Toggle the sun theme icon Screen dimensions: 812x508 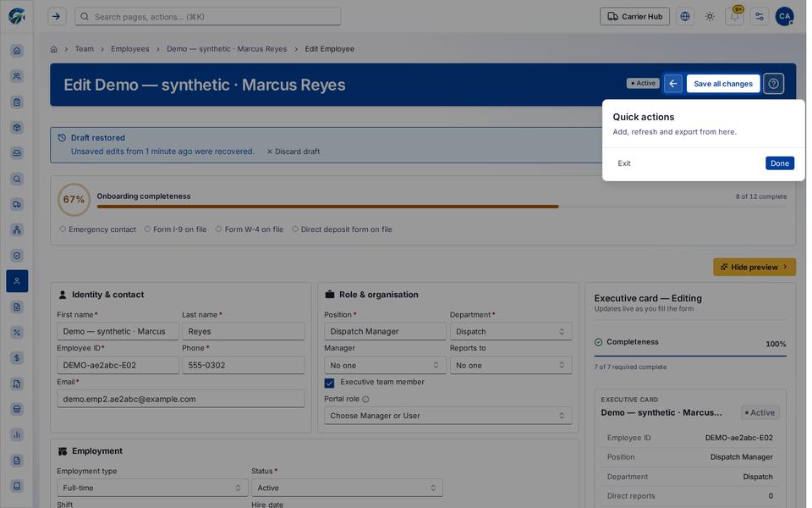(710, 17)
